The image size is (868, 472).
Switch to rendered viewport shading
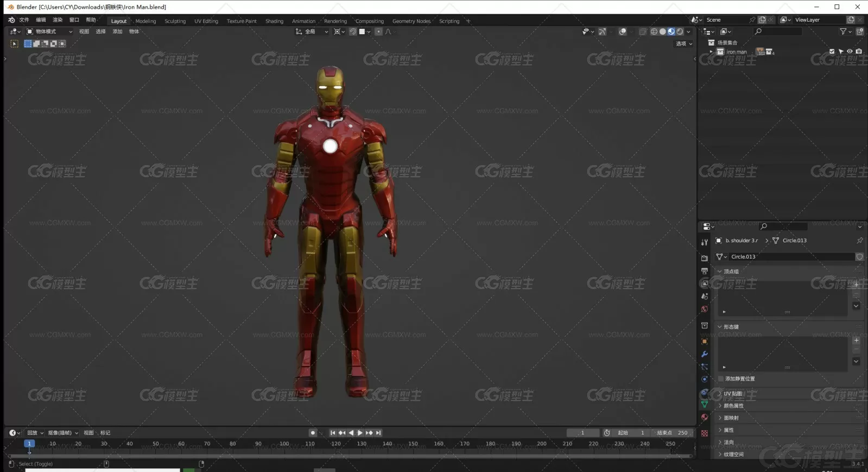pos(680,32)
